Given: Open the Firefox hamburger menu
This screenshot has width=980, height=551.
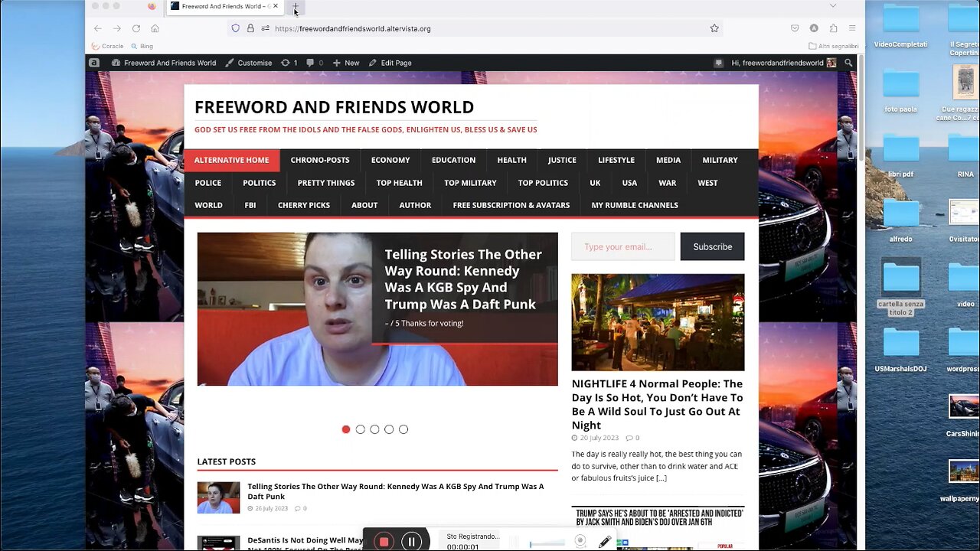Looking at the screenshot, I should coord(852,28).
